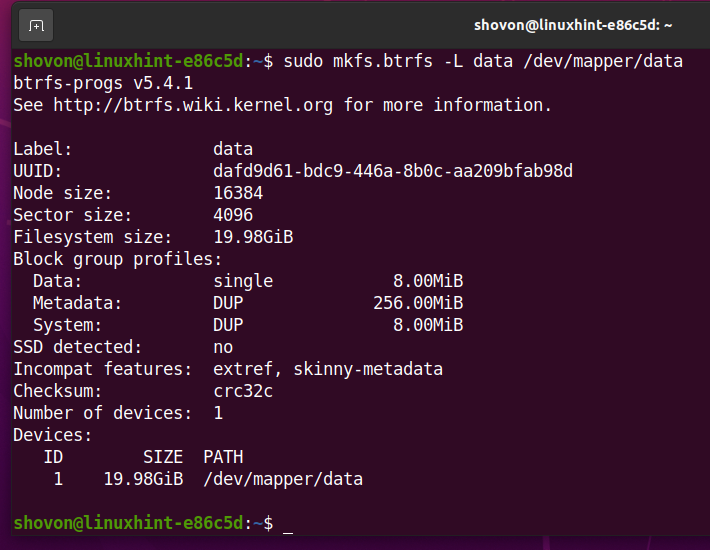710x550 pixels.
Task: Click the Block group profiles heading
Action: click(117, 259)
